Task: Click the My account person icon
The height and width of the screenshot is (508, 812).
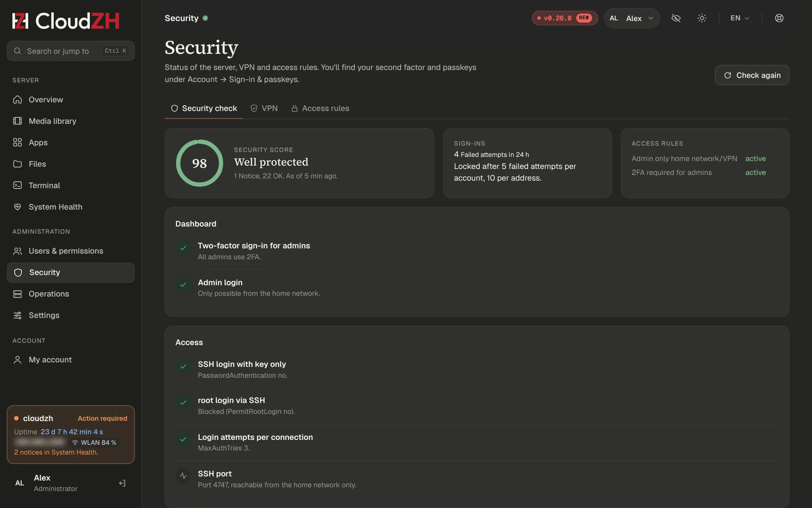Action: pos(17,360)
